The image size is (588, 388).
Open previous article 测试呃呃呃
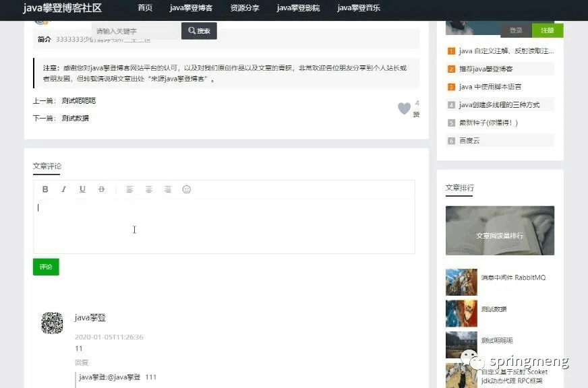(79, 101)
